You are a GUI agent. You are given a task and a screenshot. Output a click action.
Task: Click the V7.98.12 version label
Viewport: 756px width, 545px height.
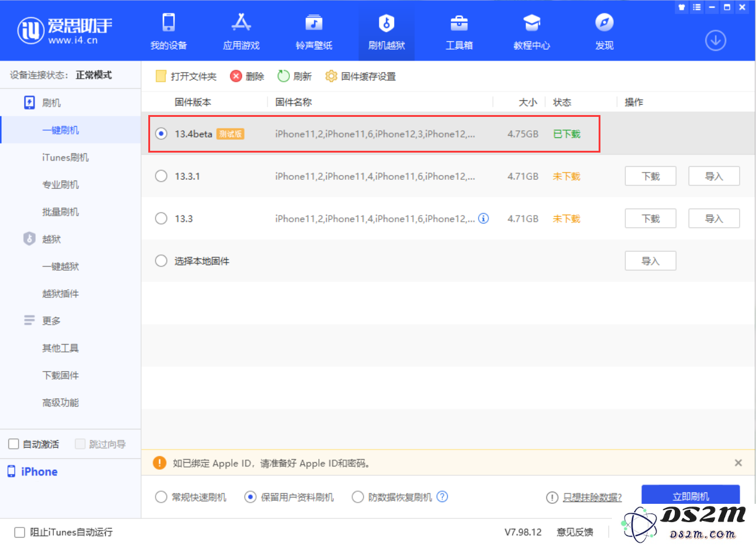pyautogui.click(x=523, y=532)
